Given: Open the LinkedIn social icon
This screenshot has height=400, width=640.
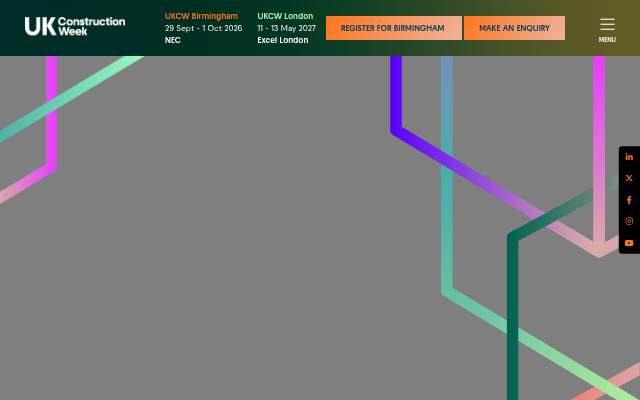Looking at the screenshot, I should [x=629, y=157].
